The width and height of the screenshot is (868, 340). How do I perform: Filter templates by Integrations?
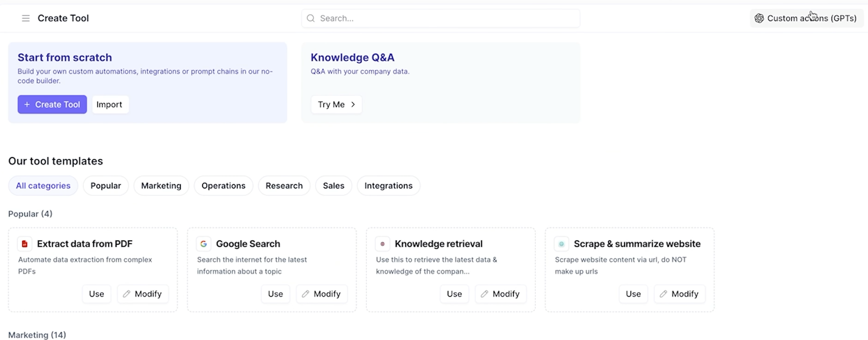pos(388,185)
